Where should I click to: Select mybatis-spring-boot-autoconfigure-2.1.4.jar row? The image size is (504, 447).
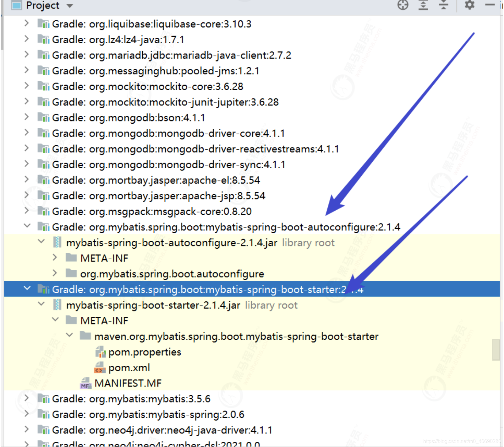point(252,242)
